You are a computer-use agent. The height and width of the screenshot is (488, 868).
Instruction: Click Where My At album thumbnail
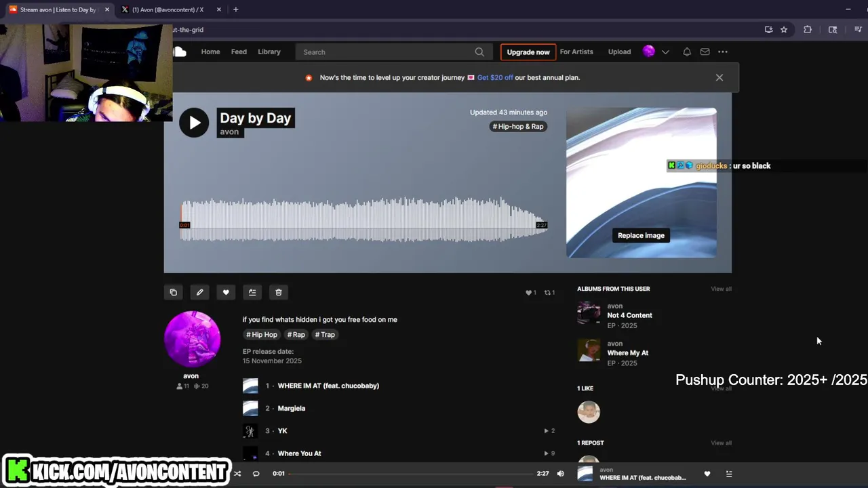point(589,350)
